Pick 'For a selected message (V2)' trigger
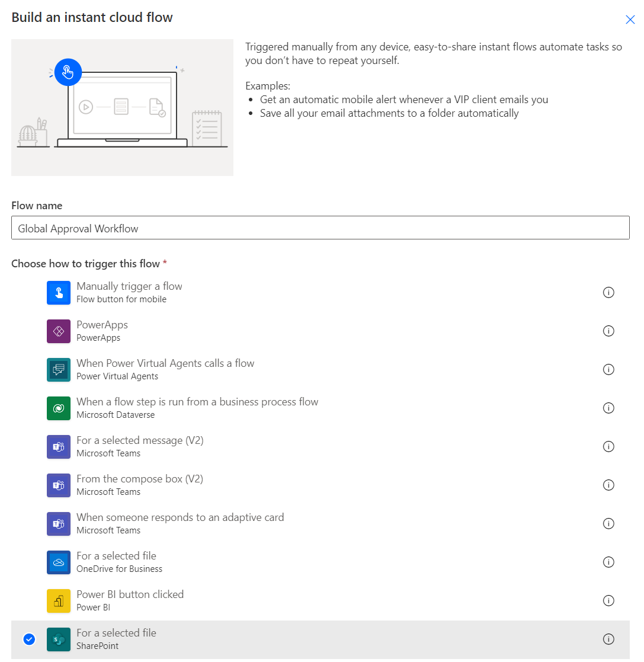 tap(140, 440)
